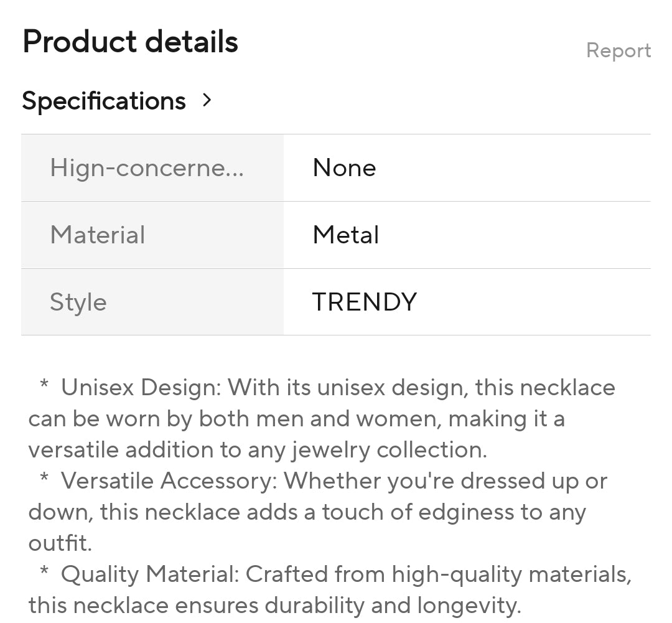Click the asterisk before Versatile Accessory
Viewport: 672px width, 623px height.
(44, 477)
